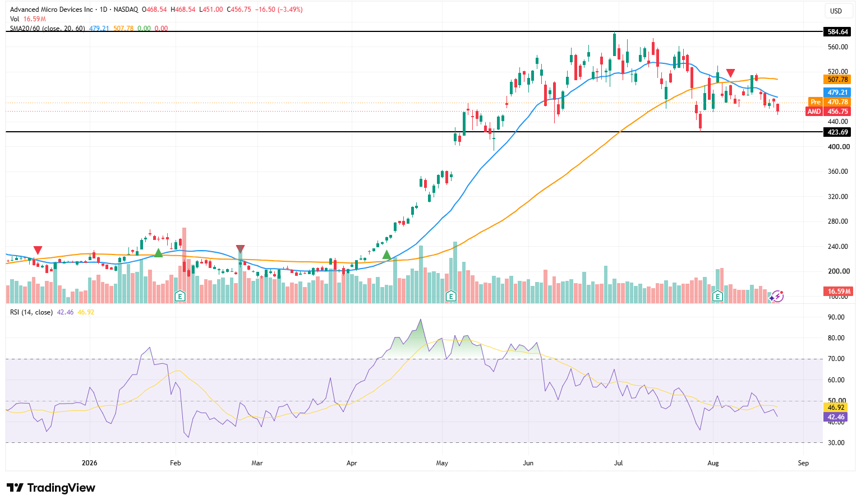This screenshot has height=504, width=861.
Task: Click the Aug label on the time axis
Action: point(713,463)
